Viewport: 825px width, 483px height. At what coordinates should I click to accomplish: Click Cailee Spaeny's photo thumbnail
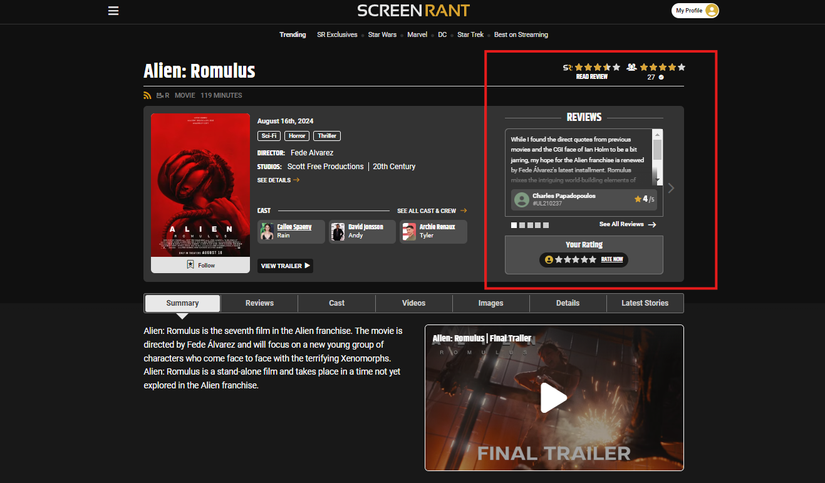[x=267, y=232]
